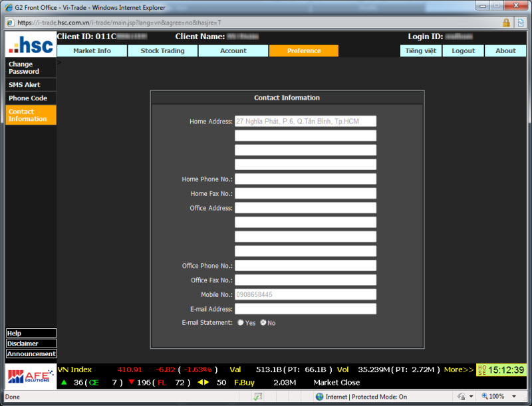This screenshot has height=406, width=532.
Task: Switch language with Tiếng việt button
Action: [421, 51]
